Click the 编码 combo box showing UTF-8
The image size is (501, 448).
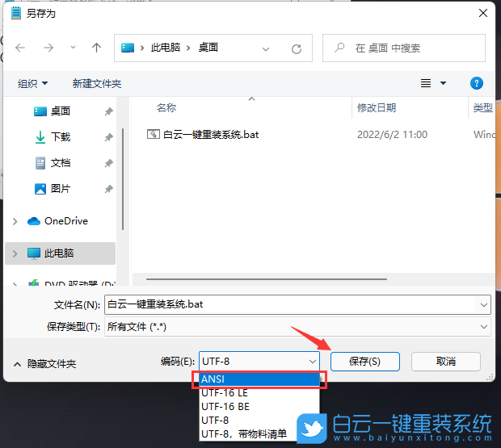pos(259,361)
